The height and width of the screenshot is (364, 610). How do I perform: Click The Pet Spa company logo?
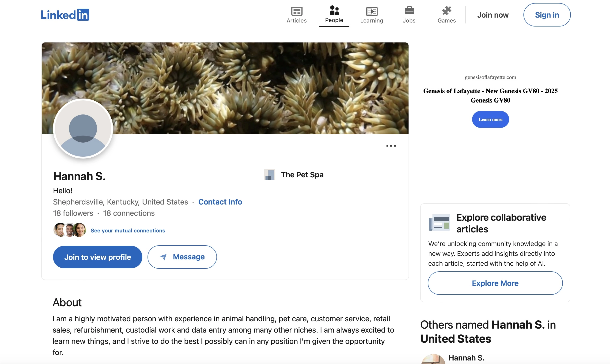click(x=269, y=174)
